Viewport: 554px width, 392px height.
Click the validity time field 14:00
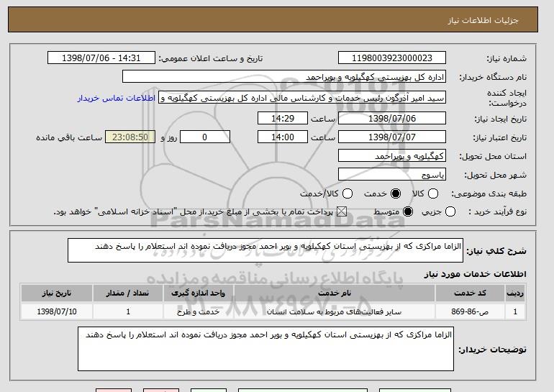click(283, 137)
